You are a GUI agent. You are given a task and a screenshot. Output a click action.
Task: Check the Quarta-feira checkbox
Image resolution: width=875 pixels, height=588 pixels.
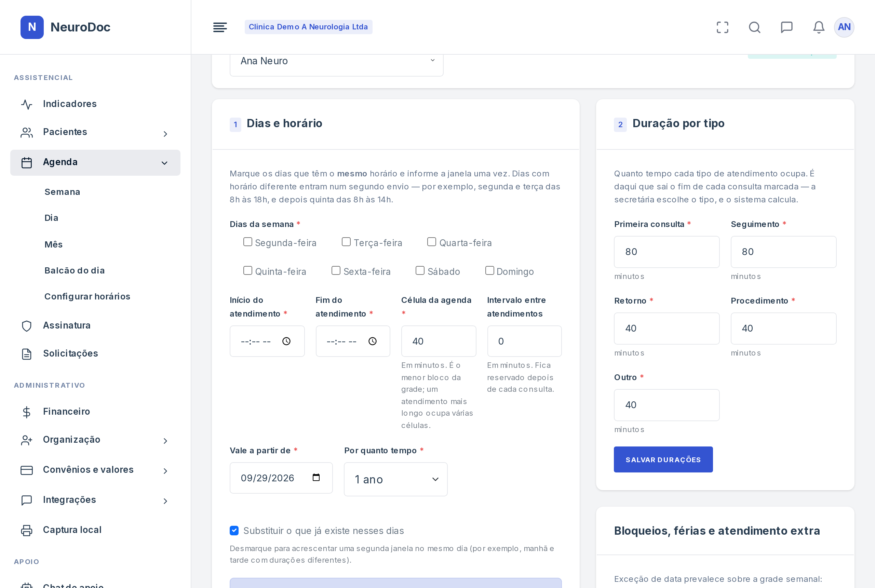(431, 242)
